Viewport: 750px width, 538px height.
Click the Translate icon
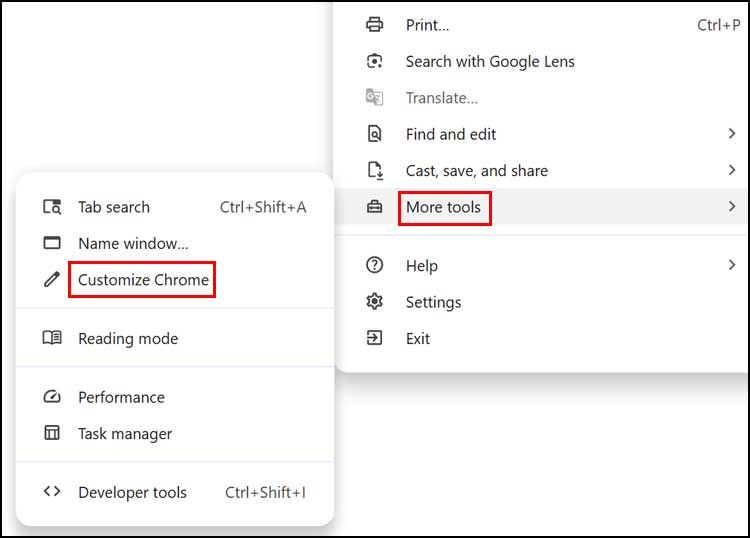(375, 98)
